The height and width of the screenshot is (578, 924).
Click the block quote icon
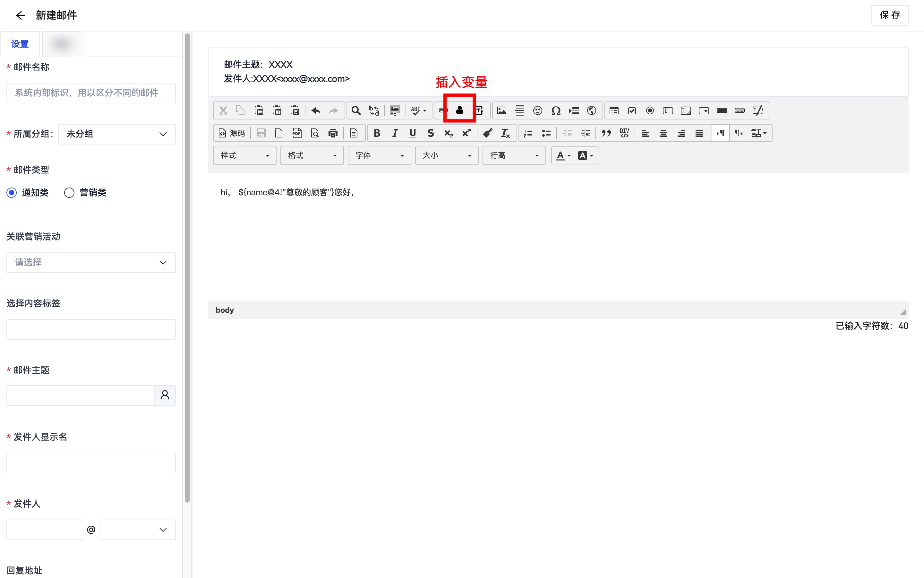(x=606, y=133)
